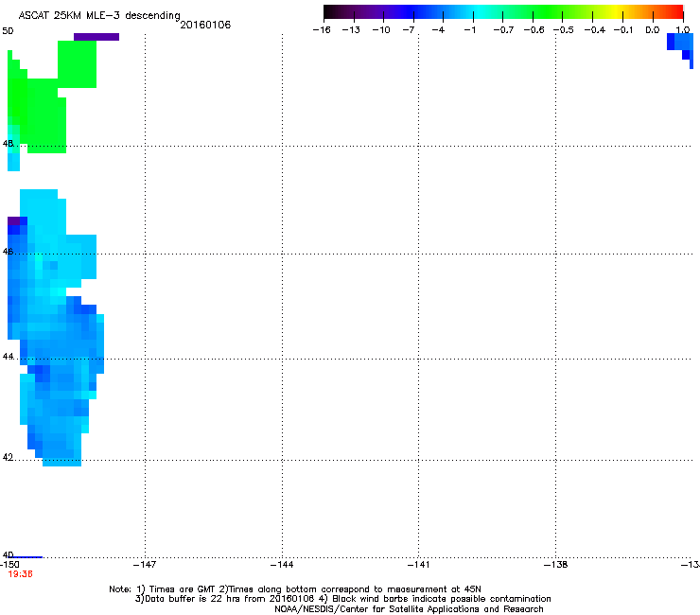The height and width of the screenshot is (615, 700).
Task: Click the 'ASCAT 25KM MLE-3 descending' title
Action: point(99,15)
